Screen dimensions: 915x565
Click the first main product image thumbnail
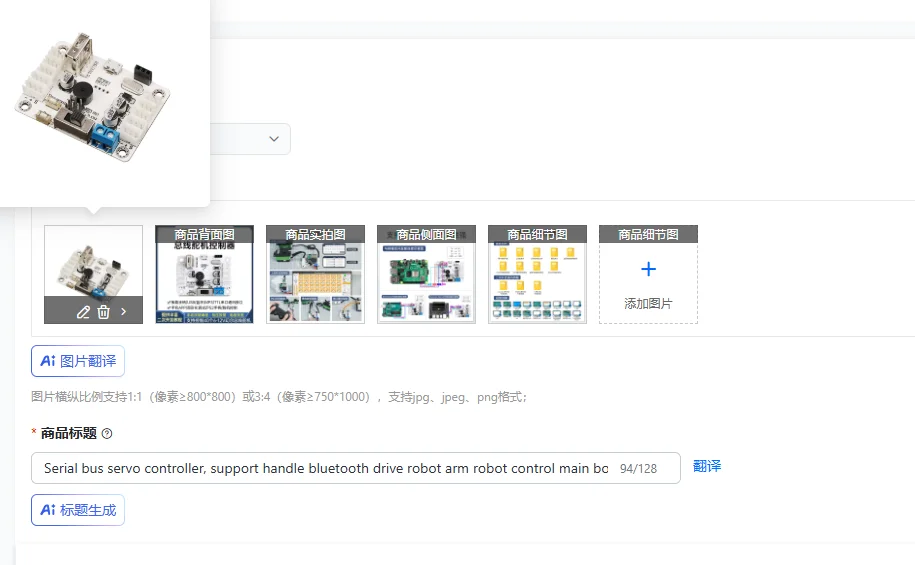coord(93,274)
